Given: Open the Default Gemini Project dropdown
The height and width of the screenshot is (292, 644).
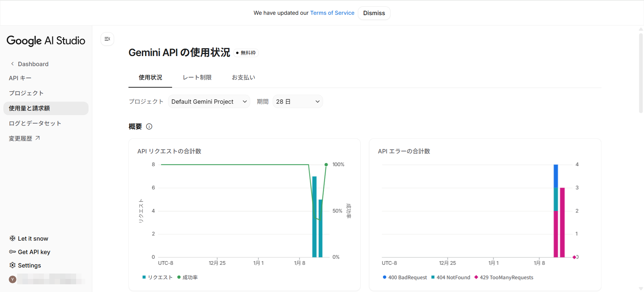Looking at the screenshot, I should tap(209, 102).
